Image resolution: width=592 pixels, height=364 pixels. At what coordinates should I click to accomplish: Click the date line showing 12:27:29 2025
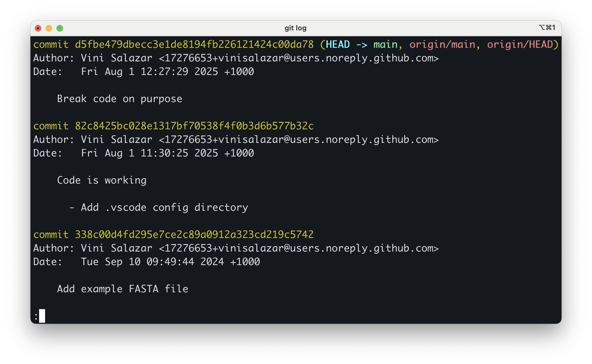pos(167,72)
